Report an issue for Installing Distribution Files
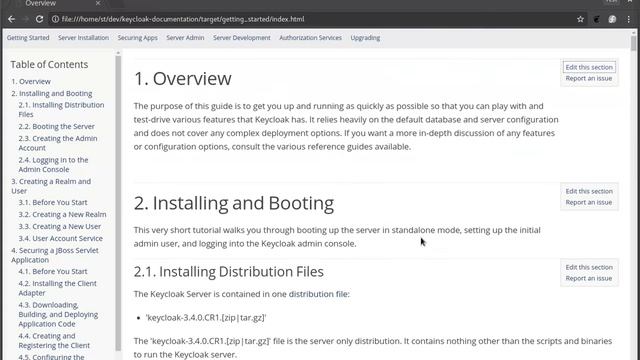 coord(589,278)
